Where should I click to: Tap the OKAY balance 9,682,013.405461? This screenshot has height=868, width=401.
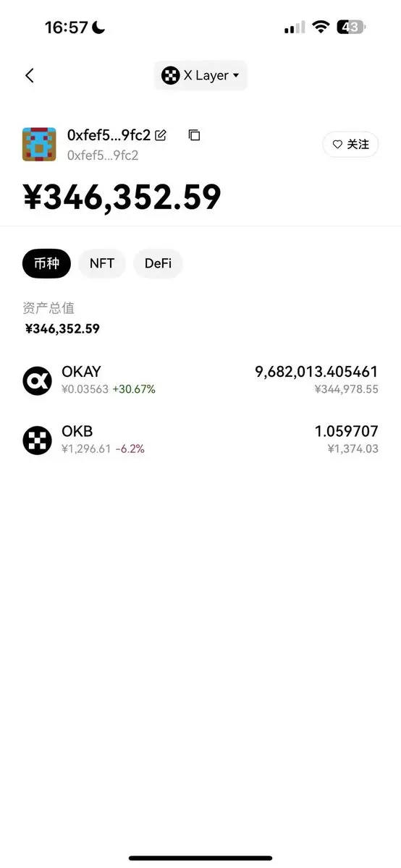point(316,372)
